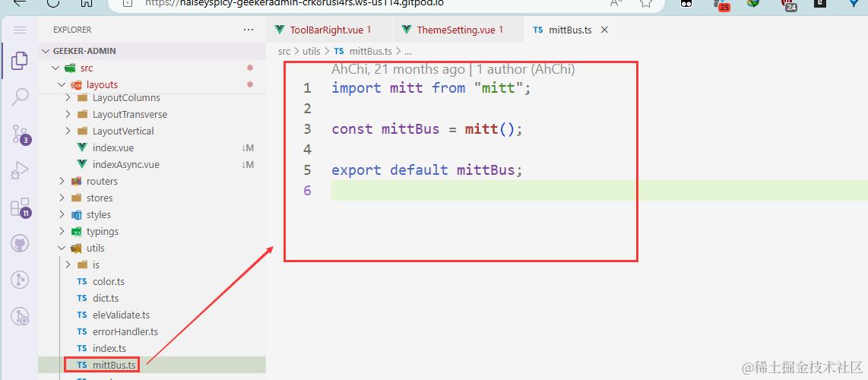Click the browser refresh icon
This screenshot has width=868, height=380.
[x=52, y=3]
